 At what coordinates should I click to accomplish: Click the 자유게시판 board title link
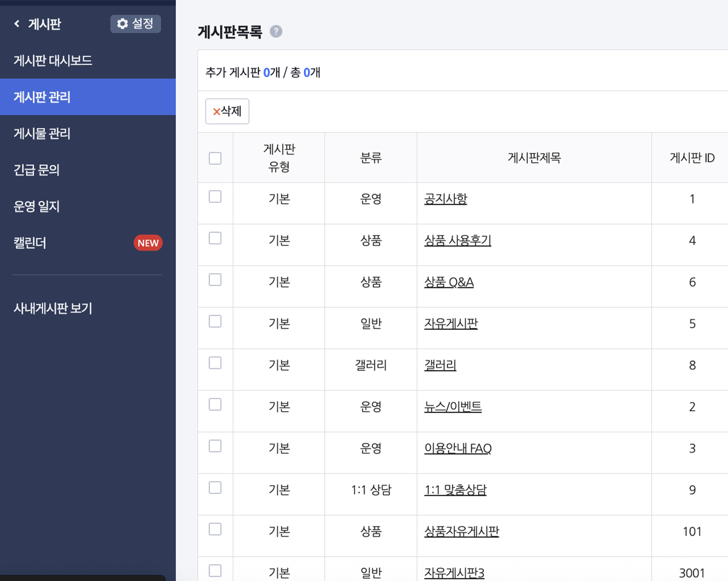(450, 324)
